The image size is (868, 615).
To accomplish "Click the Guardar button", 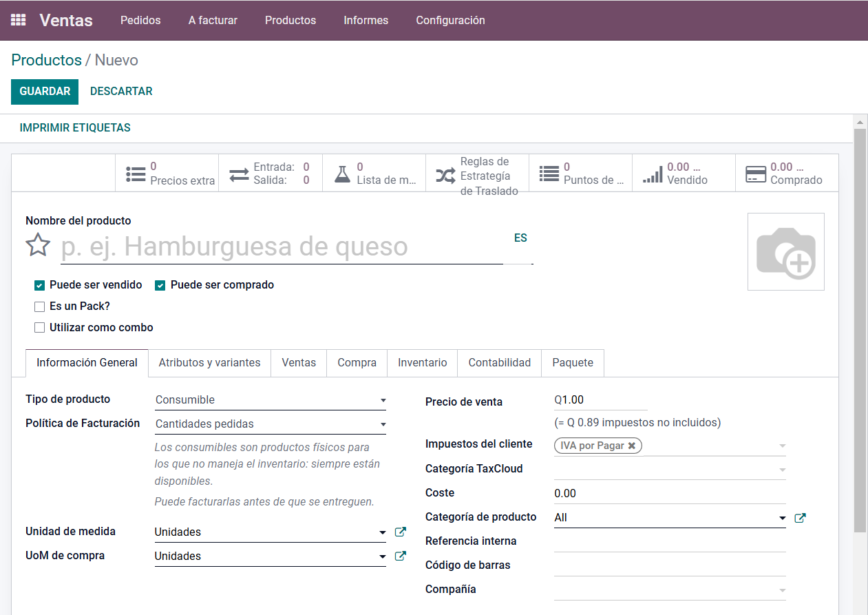I will pos(45,92).
